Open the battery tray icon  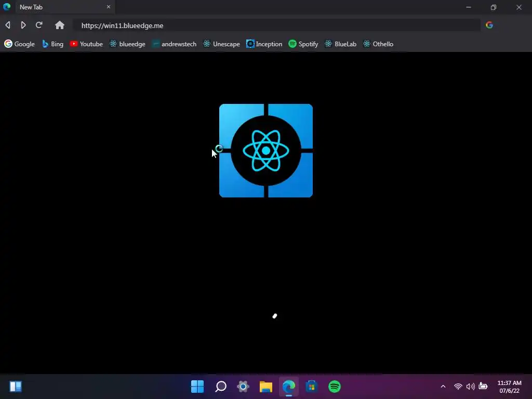pyautogui.click(x=483, y=386)
